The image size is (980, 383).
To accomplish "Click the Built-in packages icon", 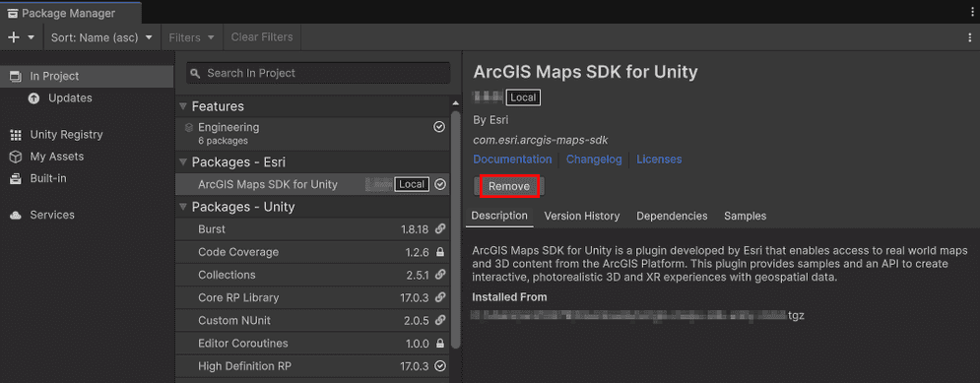I will 16,178.
